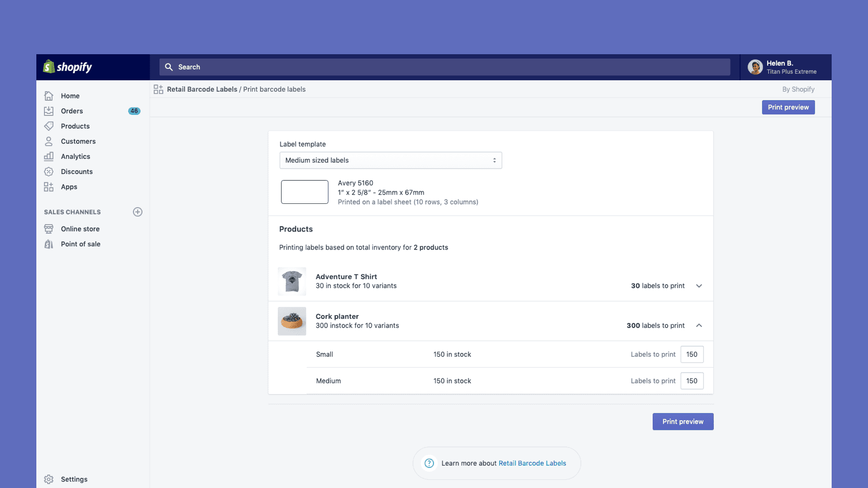The image size is (868, 488).
Task: Click the Apps grid icon
Action: (49, 187)
